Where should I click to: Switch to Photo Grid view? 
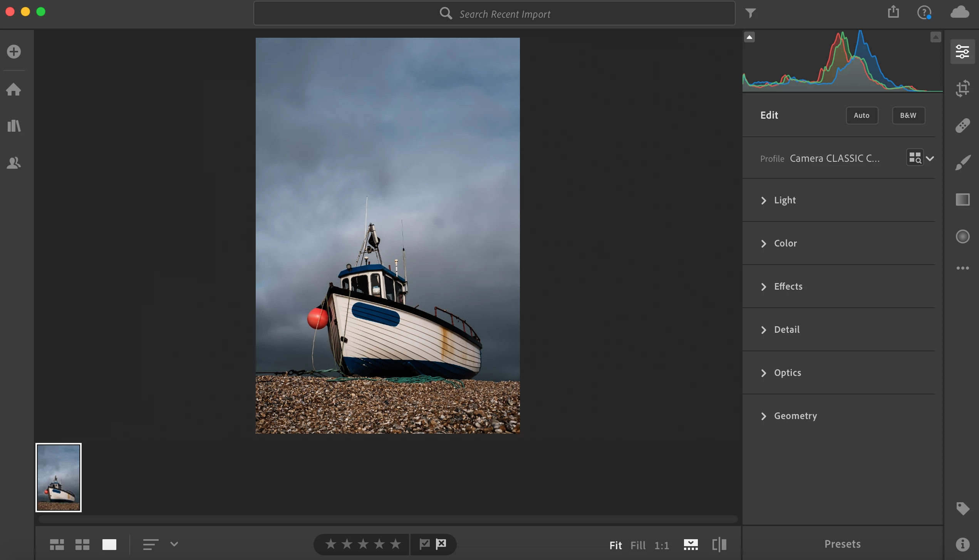57,544
